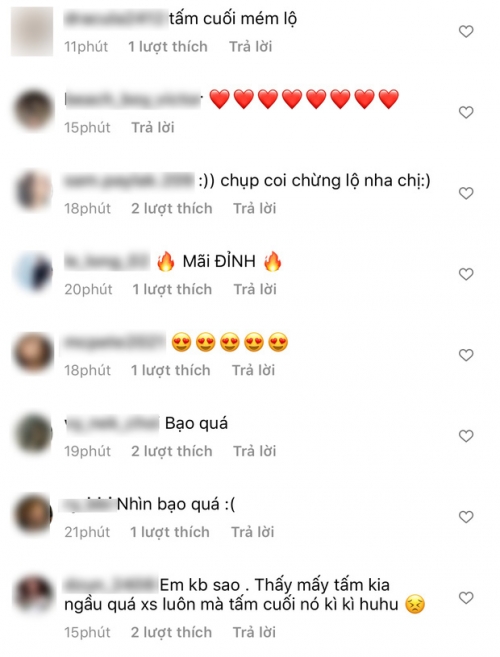Like the 'tấm cuối mém lộ' comment

466,31
